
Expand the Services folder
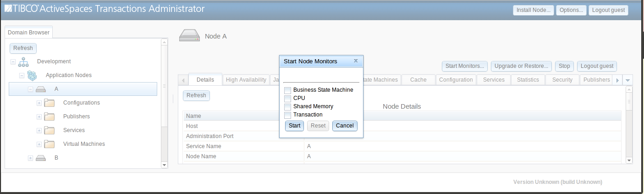coord(39,130)
